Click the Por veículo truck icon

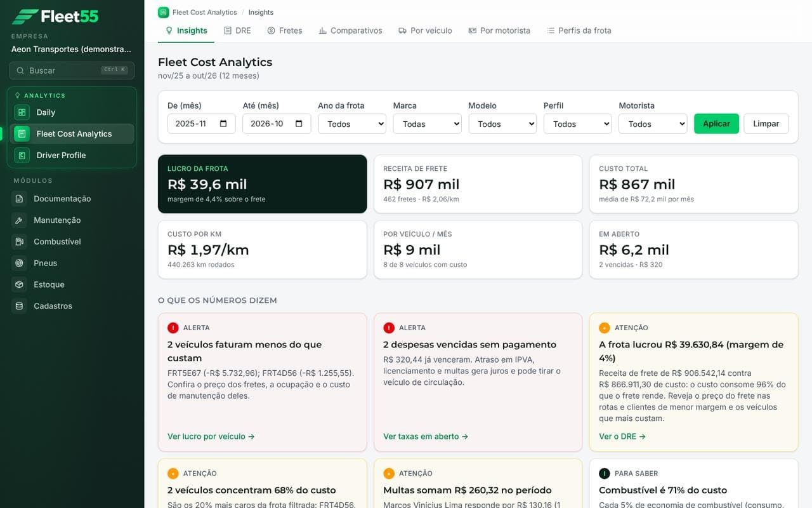(x=402, y=30)
